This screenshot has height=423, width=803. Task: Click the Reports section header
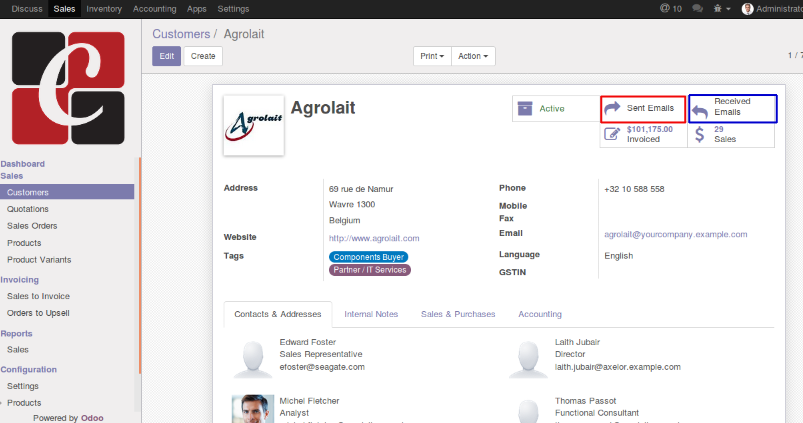pos(16,333)
